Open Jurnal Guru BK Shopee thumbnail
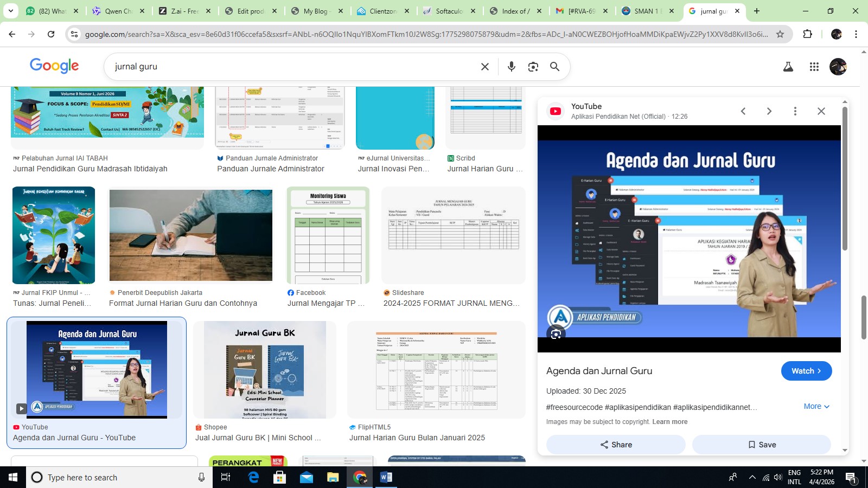The width and height of the screenshot is (868, 488). tap(265, 370)
